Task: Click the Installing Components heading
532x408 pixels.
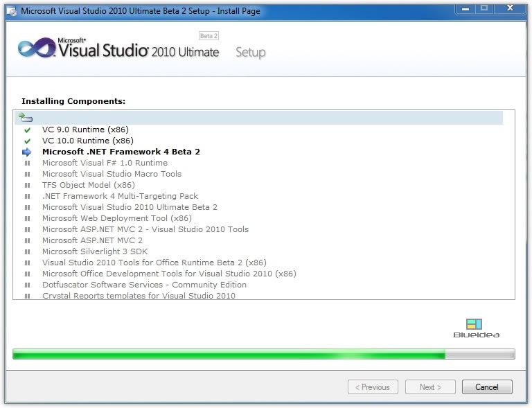Action: coord(73,101)
